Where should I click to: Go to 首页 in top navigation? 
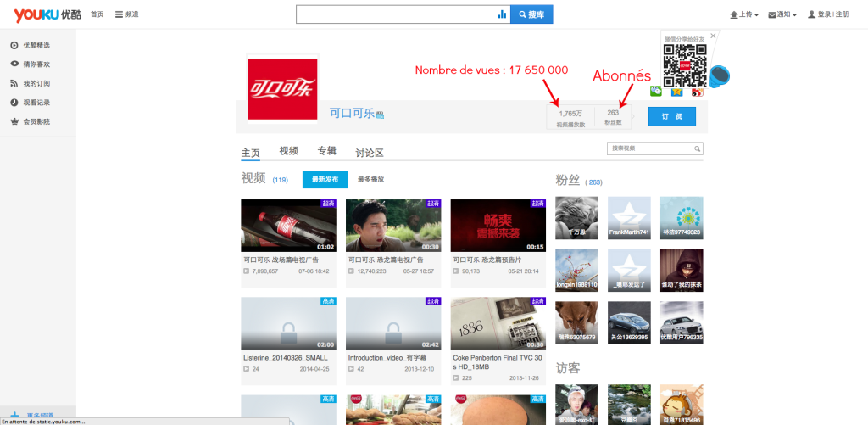click(97, 14)
